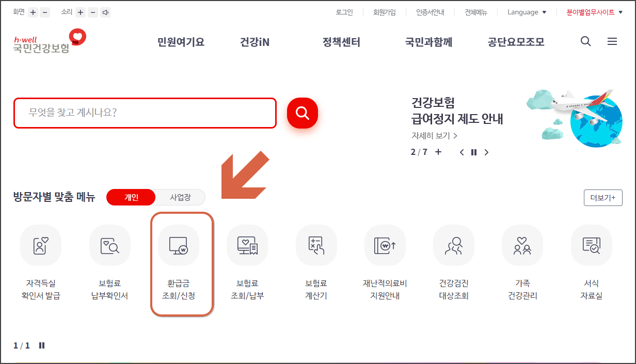Image resolution: width=636 pixels, height=364 pixels.
Task: Increase screen zoom with 화면 plus button
Action: tap(33, 11)
